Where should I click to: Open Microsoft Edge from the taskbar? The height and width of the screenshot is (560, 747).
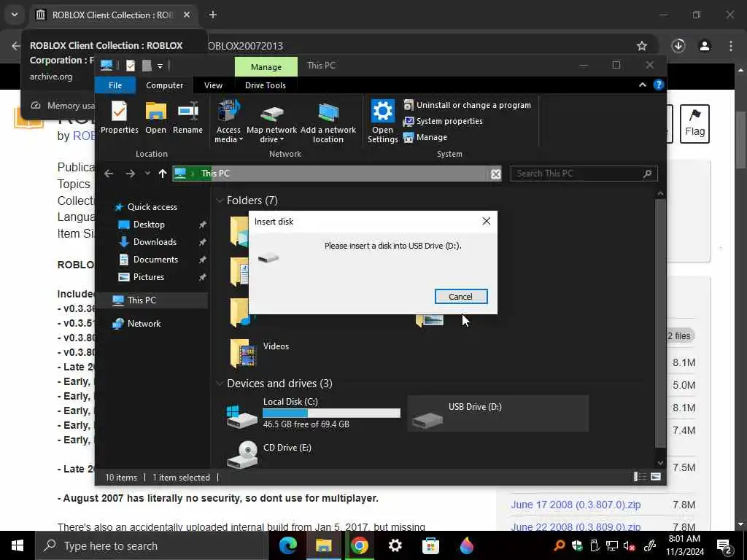click(287, 545)
